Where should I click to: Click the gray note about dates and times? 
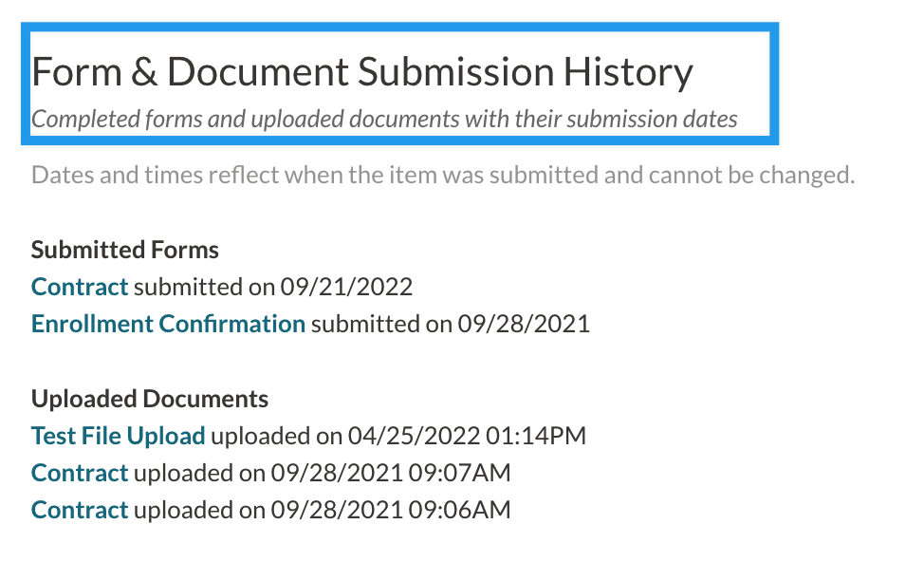pos(443,176)
